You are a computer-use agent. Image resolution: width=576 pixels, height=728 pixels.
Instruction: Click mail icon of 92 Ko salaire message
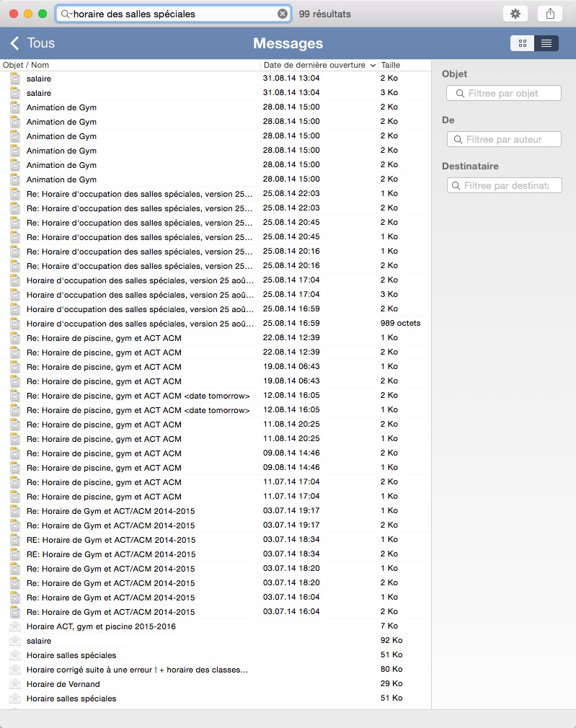coord(15,641)
